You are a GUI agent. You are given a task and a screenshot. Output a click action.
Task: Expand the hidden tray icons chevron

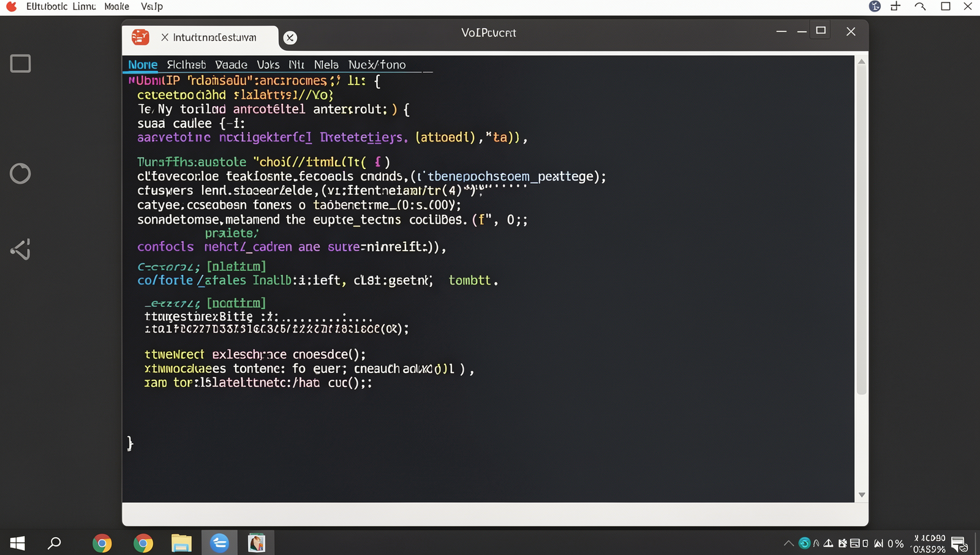click(x=788, y=543)
